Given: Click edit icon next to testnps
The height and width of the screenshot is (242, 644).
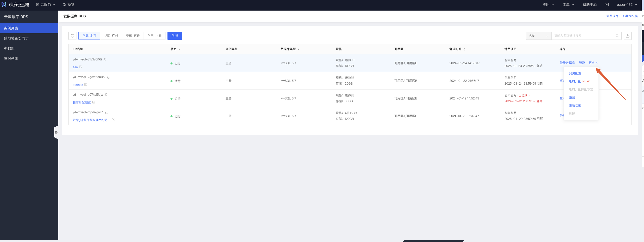Looking at the screenshot, I should 86,85.
